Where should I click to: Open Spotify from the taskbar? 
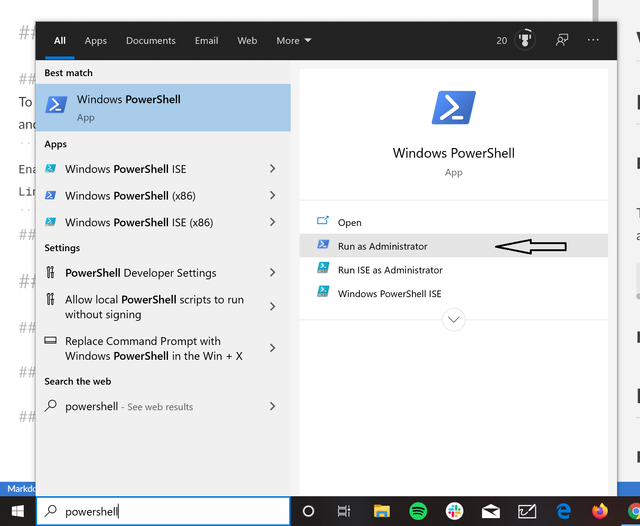point(418,511)
